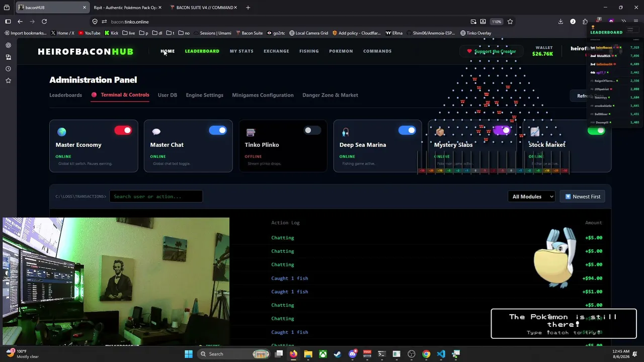This screenshot has height=362, width=644.
Task: Click the AI chatbot icon in the Firefox sidebar
Action: tap(8, 45)
